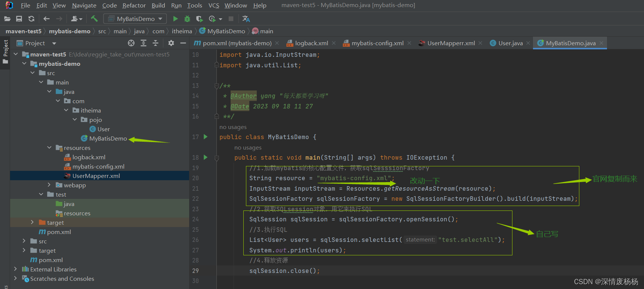Collapse the test folder node

coord(41,194)
